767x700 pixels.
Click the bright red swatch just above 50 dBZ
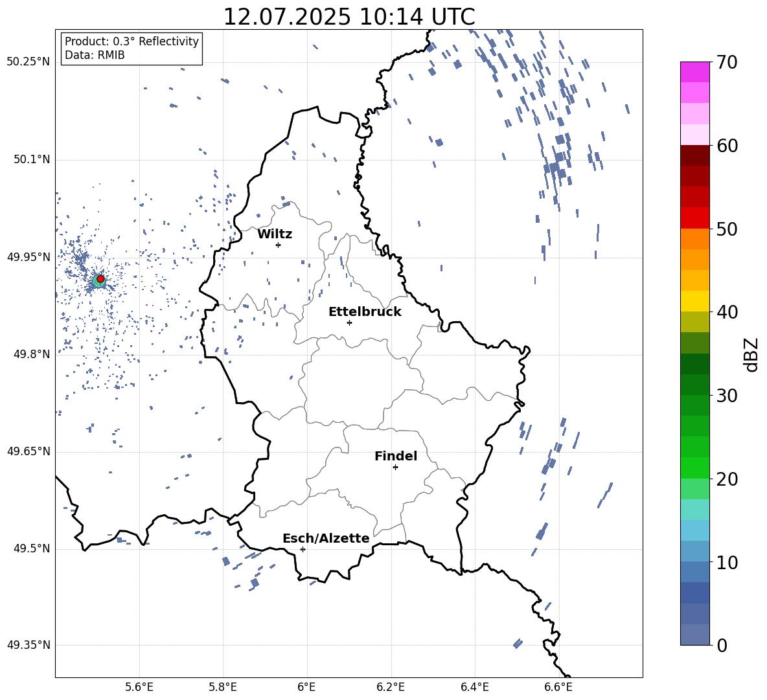[x=695, y=218]
